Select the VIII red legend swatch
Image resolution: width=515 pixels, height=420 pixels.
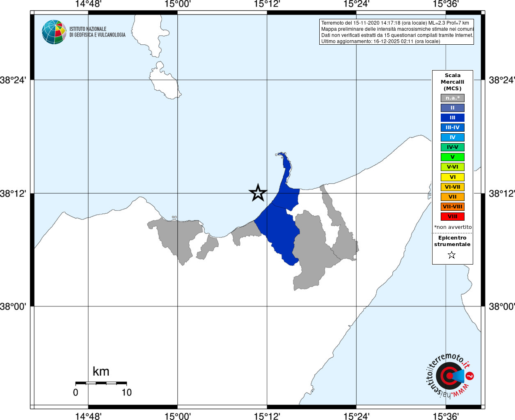[453, 217]
